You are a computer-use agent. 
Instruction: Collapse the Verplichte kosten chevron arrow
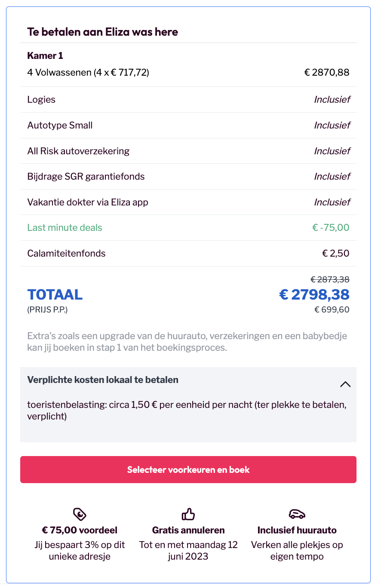(x=345, y=384)
